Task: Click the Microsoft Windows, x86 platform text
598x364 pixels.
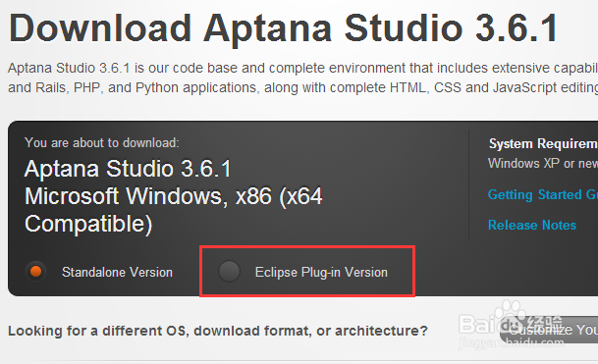Action: pyautogui.click(x=174, y=196)
